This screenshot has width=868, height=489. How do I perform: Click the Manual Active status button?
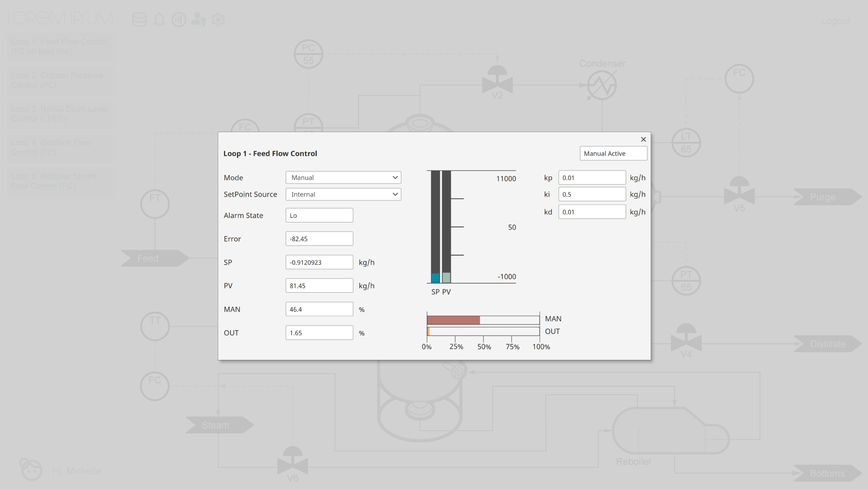613,153
